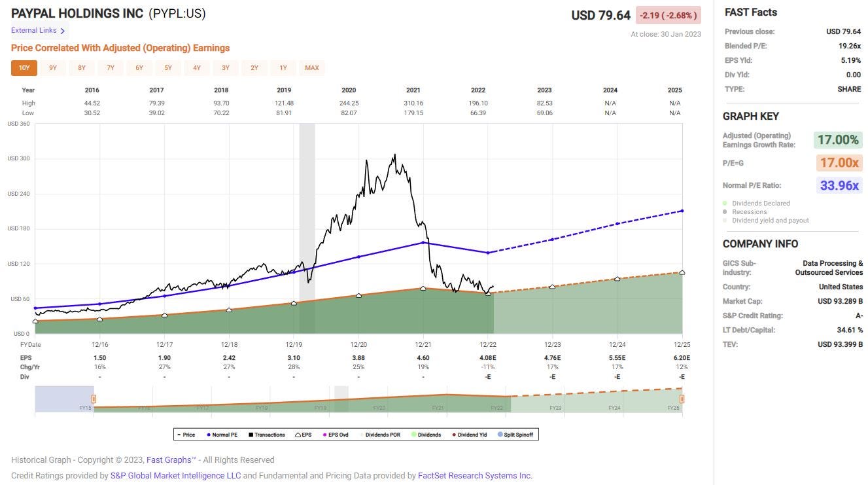Image resolution: width=868 pixels, height=485 pixels.
Task: Toggle the Dividends POR legend item
Action: pos(381,435)
